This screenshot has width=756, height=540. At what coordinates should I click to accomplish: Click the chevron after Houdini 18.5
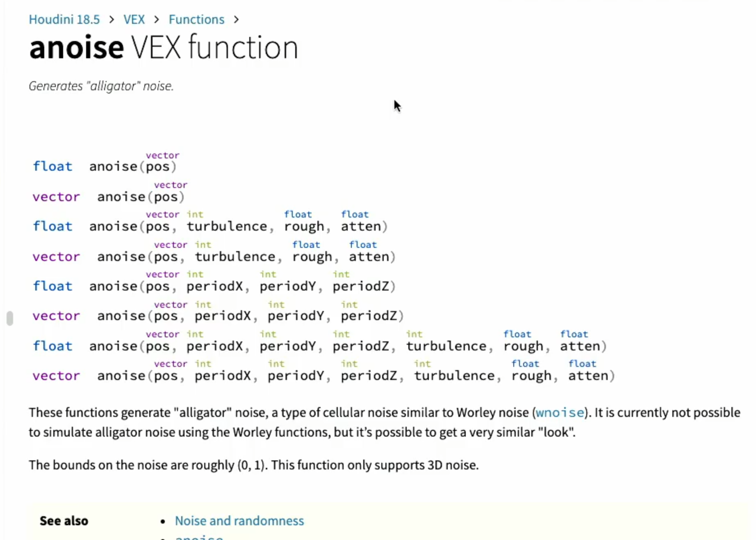click(x=112, y=19)
